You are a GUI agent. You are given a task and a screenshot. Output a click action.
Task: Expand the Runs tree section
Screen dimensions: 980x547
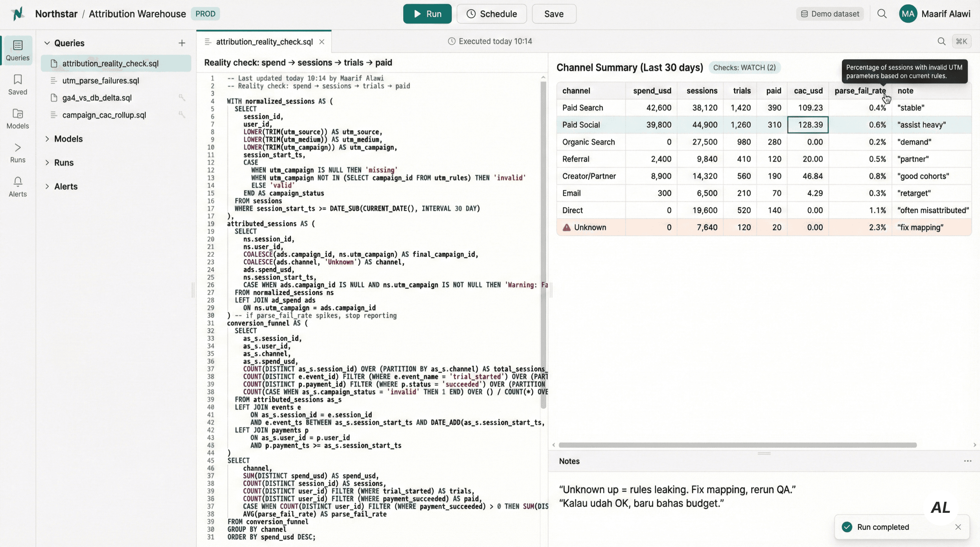[x=47, y=162]
